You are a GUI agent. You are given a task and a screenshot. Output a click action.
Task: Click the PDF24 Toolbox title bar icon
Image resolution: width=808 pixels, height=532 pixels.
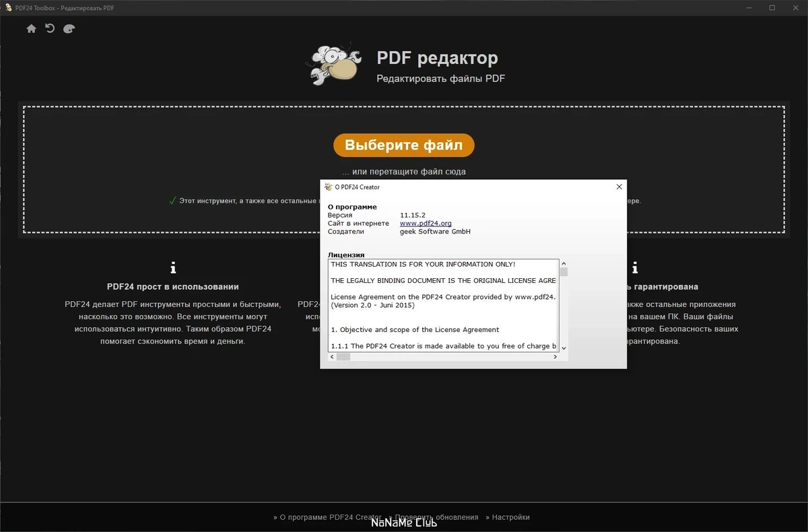pos(8,7)
